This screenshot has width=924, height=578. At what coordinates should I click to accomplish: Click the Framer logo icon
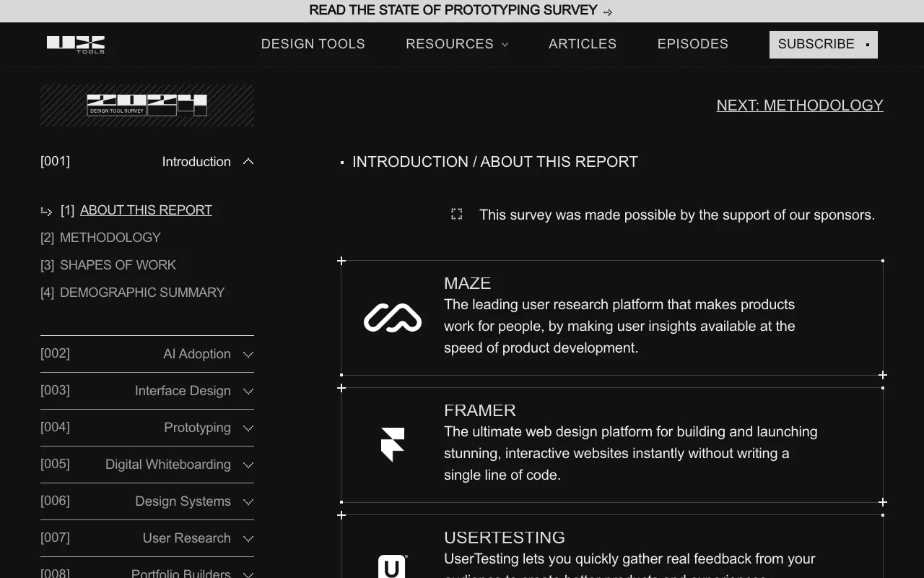point(393,444)
